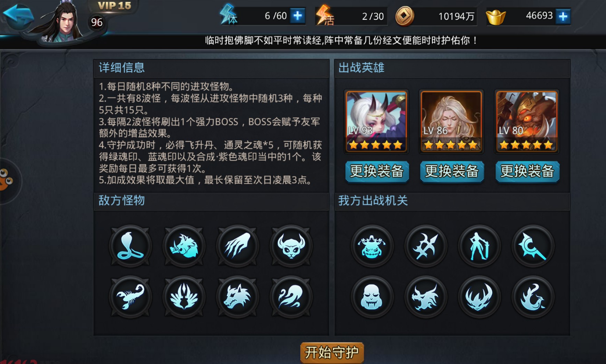Choose the swordswoman trap icon
This screenshot has width=606, height=364.
click(x=479, y=246)
